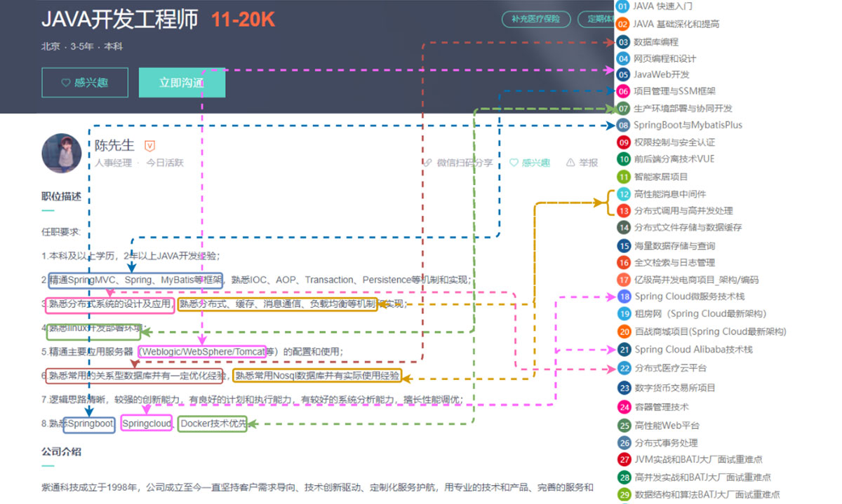Click the 微信扫码分享 share link

[x=458, y=163]
